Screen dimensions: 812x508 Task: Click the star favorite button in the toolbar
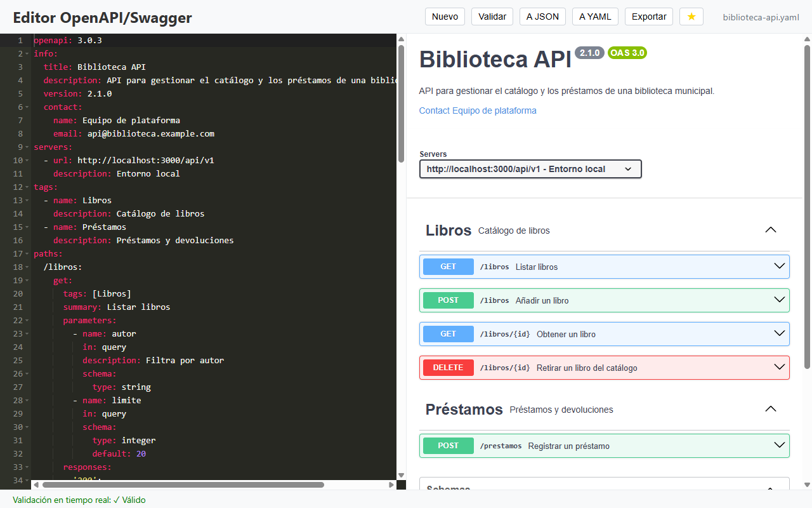point(691,17)
